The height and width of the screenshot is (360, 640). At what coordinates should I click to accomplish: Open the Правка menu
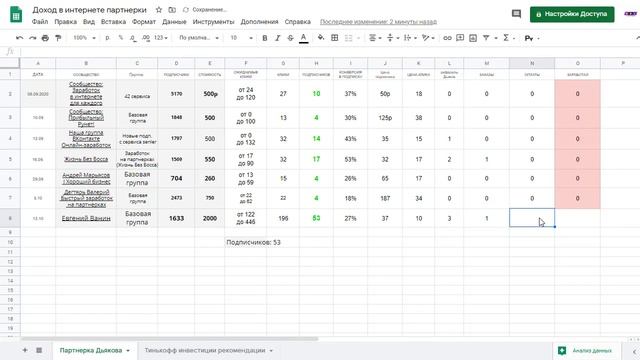[65, 22]
